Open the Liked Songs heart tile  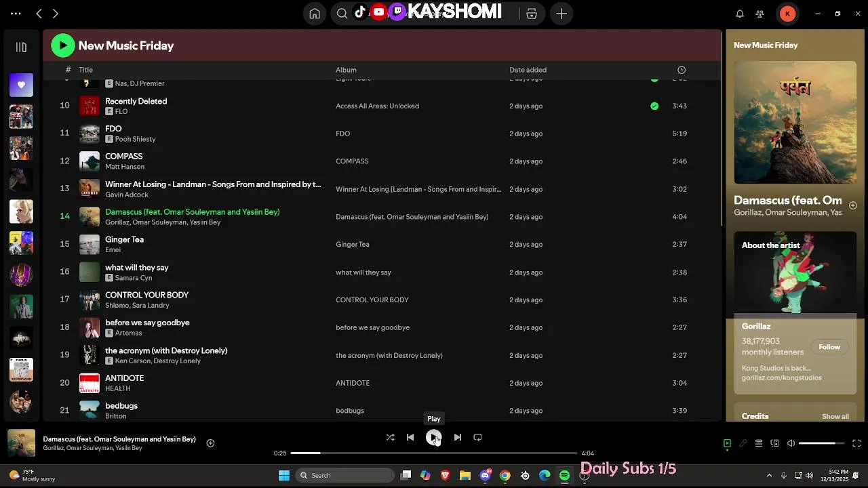tap(21, 85)
